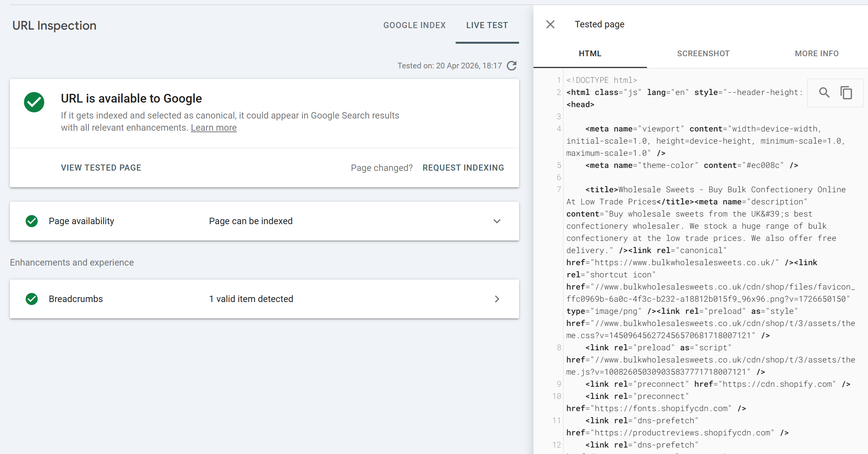
Task: Open Breadcrumbs details with the right arrow
Action: [x=497, y=299]
